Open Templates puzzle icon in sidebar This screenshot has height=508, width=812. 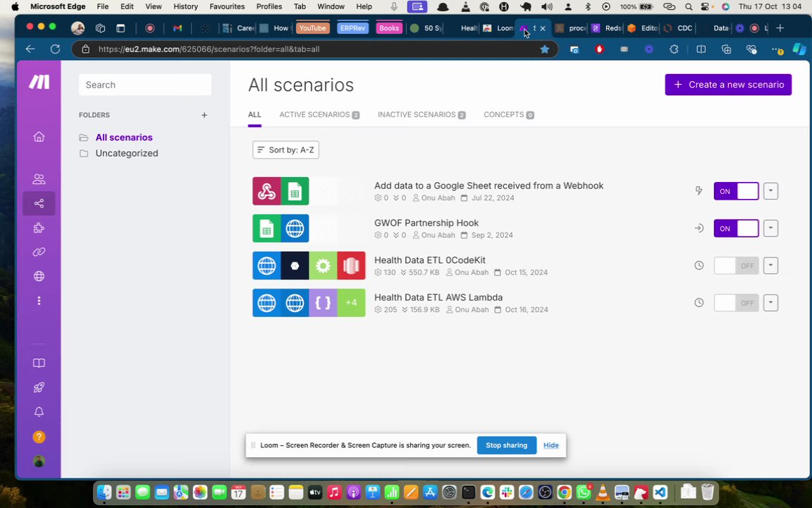pos(39,228)
